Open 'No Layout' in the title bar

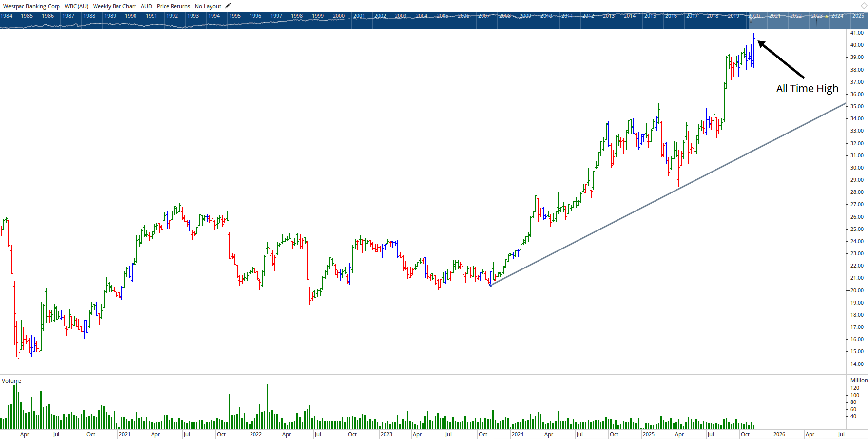click(x=207, y=6)
